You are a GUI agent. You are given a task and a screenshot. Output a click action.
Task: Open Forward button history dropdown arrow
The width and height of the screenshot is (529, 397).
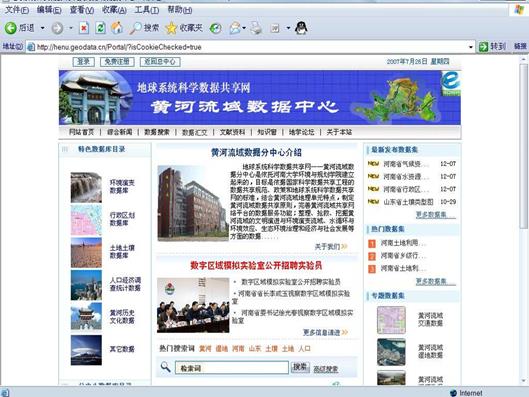(71, 28)
